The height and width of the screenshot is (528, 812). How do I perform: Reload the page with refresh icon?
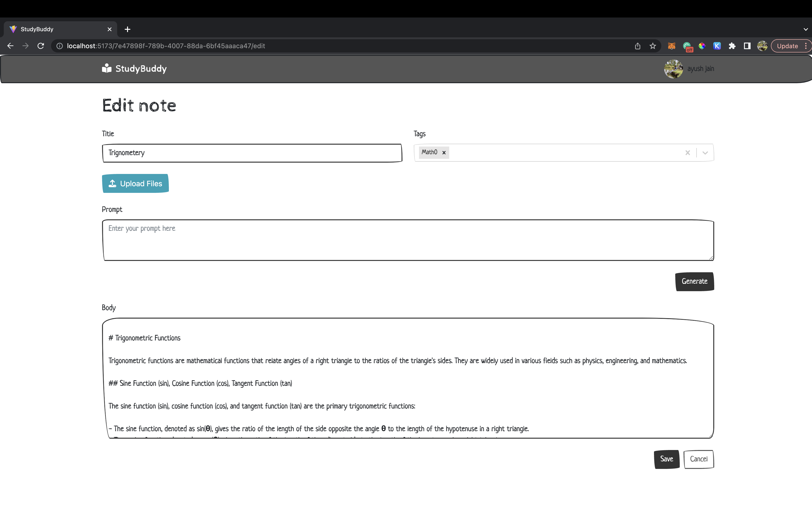(x=41, y=46)
